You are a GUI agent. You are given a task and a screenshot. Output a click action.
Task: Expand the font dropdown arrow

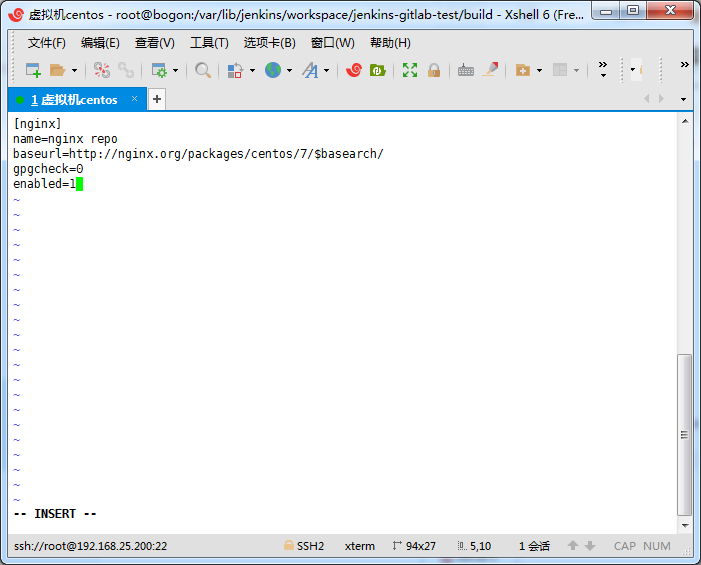[x=326, y=70]
